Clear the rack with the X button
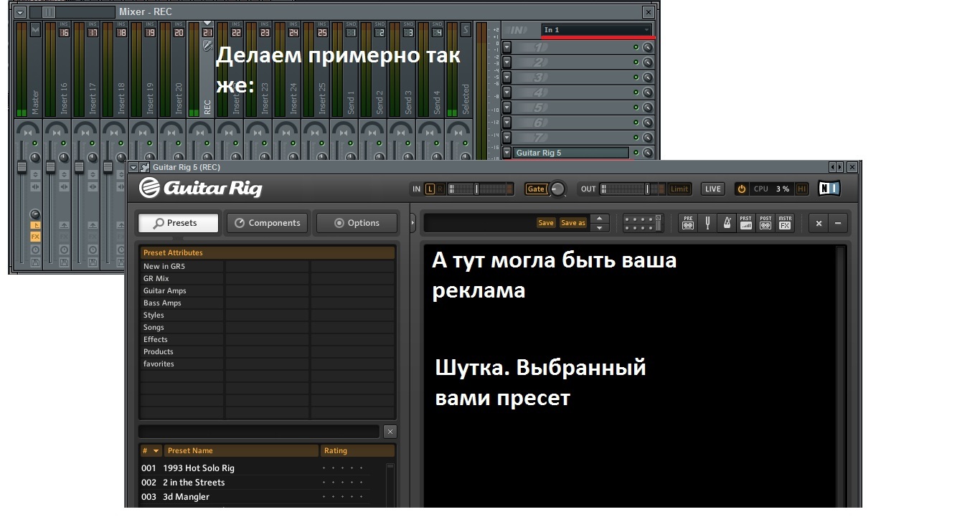 pyautogui.click(x=819, y=223)
